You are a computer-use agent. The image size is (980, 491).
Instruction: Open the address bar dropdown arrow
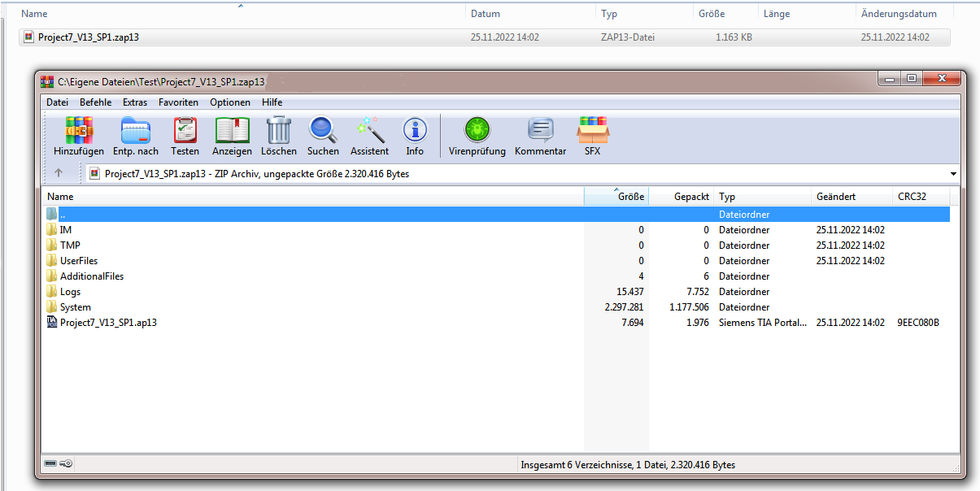(x=953, y=174)
